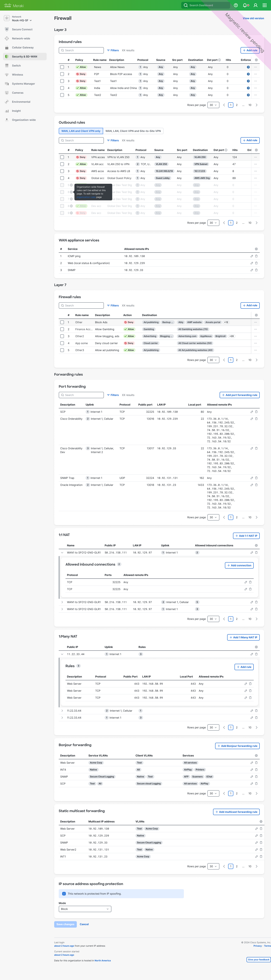Edit the SNMP Trap port forwarding rule
Viewport: 271px width, 980px height.
[252, 478]
